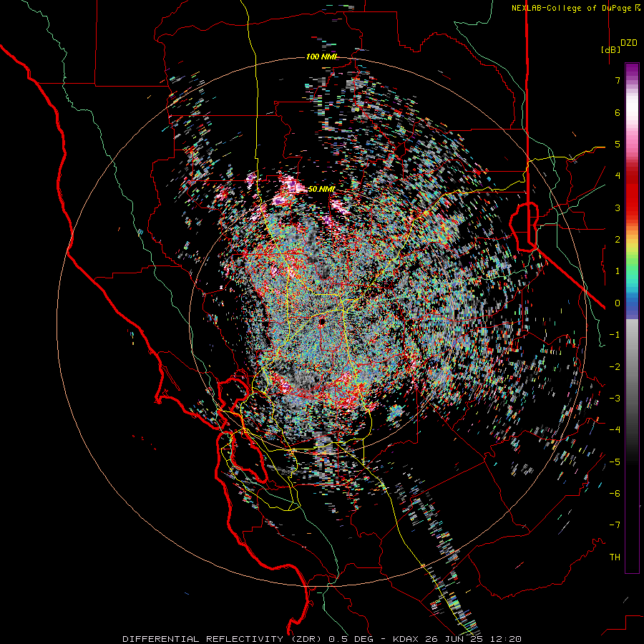Click the red band of the color scale
The image size is (644, 644).
tap(632, 193)
